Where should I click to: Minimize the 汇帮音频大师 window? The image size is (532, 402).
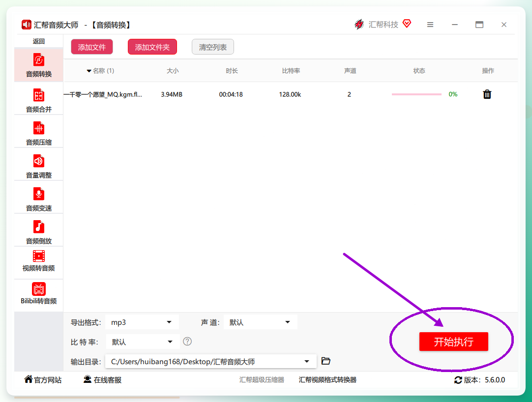point(455,25)
